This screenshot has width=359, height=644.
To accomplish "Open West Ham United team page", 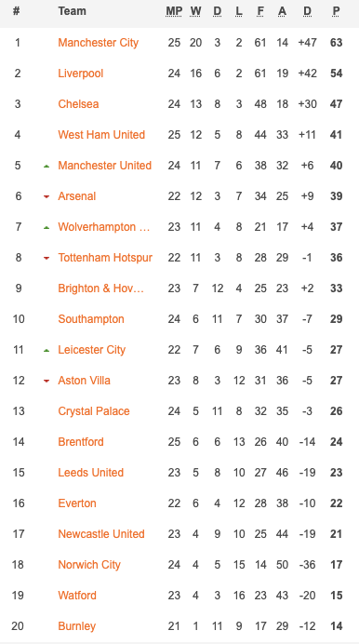I will coord(101,135).
